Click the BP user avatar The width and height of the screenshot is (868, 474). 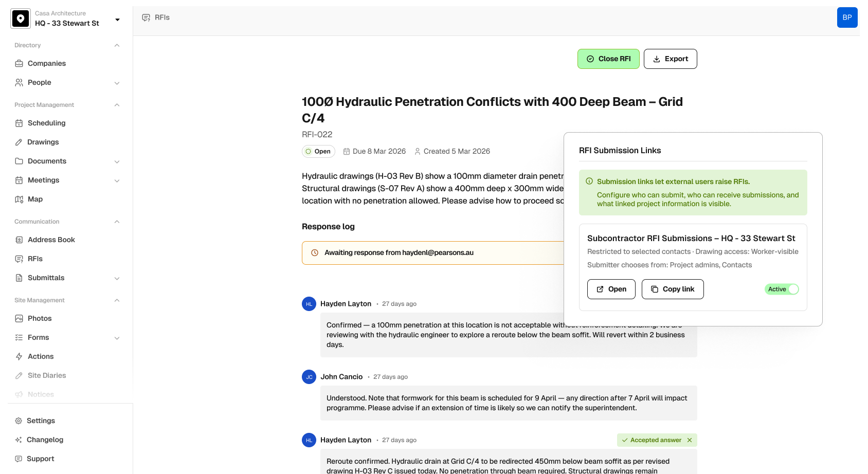coord(847,17)
